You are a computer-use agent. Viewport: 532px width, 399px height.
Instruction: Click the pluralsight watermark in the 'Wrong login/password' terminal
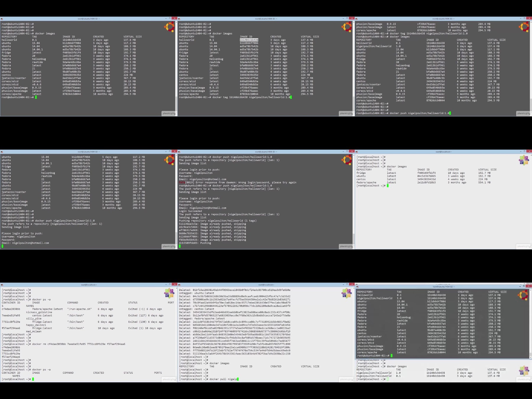(346, 246)
